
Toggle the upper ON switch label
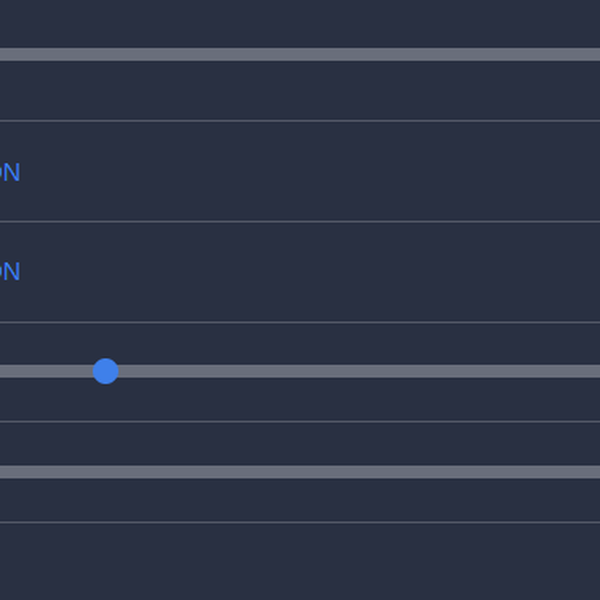pos(10,173)
